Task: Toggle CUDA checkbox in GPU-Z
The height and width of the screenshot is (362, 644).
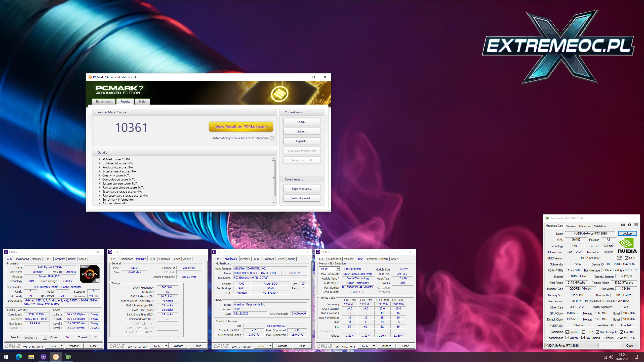Action: [x=583, y=332]
